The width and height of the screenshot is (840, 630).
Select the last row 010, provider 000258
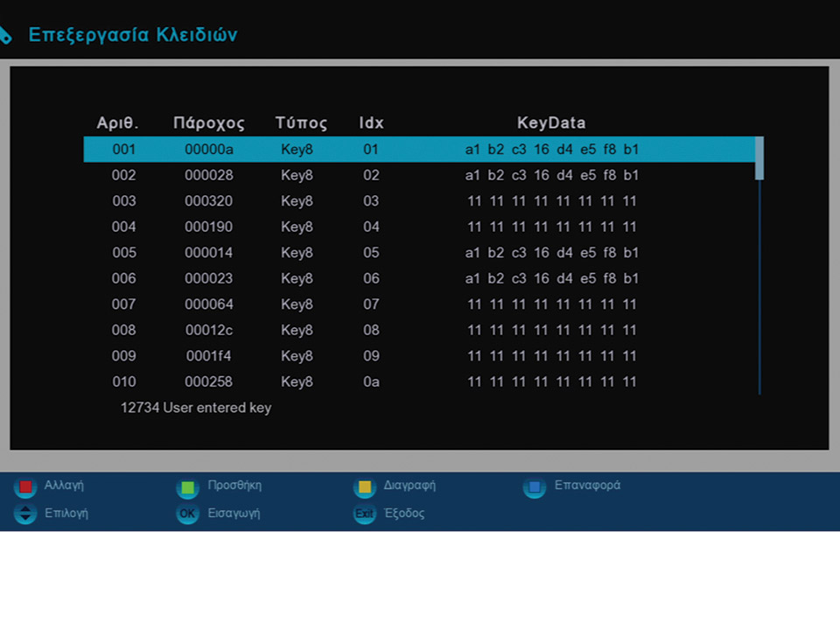[420, 381]
